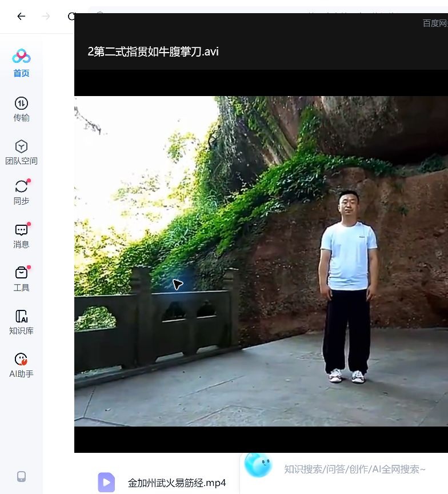This screenshot has height=494, width=448.
Task: Click the 知识搜索/问答/创作 search input
Action: pyautogui.click(x=354, y=469)
